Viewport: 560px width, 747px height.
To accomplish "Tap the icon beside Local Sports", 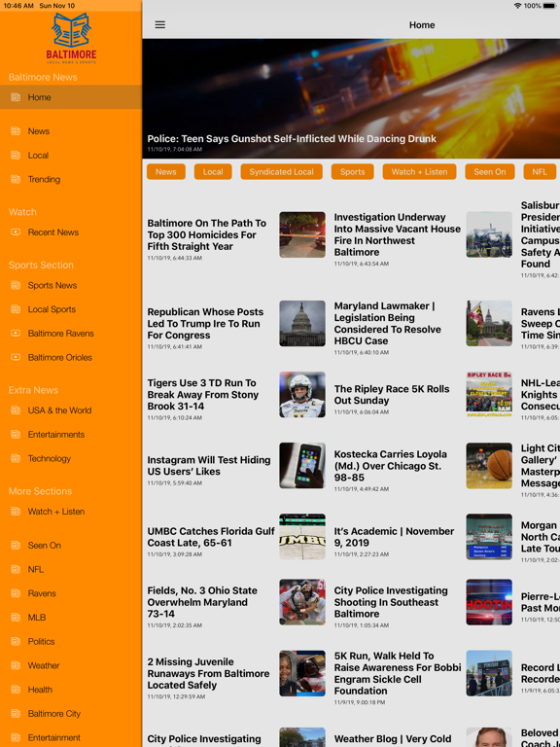I will (16, 309).
